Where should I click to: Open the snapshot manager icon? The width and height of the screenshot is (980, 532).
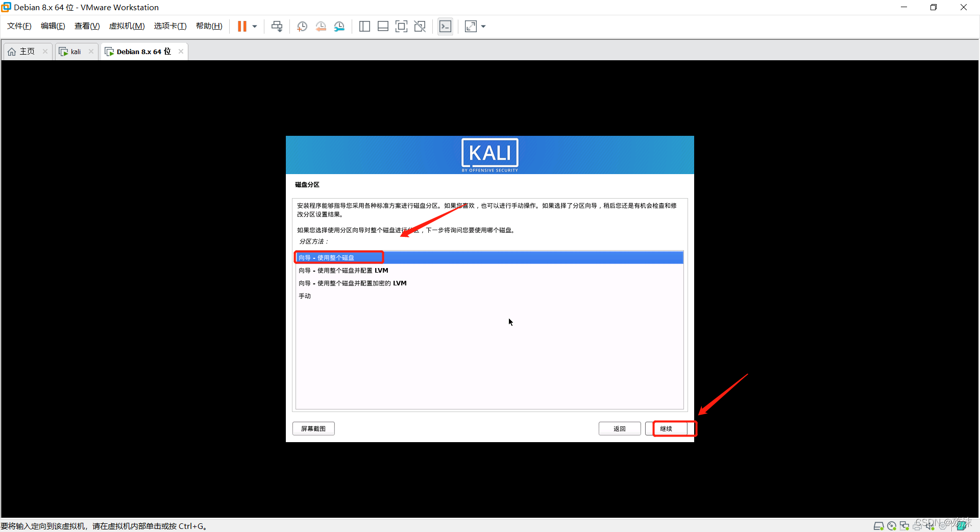coord(339,27)
